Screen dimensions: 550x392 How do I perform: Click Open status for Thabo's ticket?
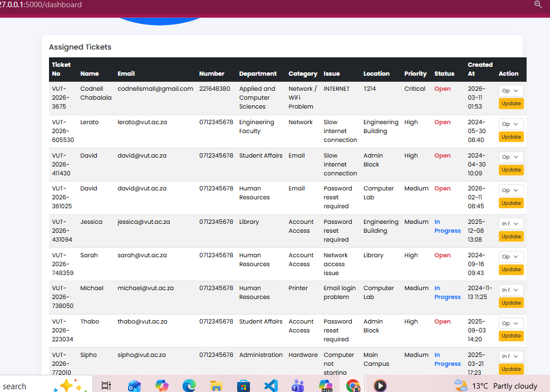click(443, 321)
